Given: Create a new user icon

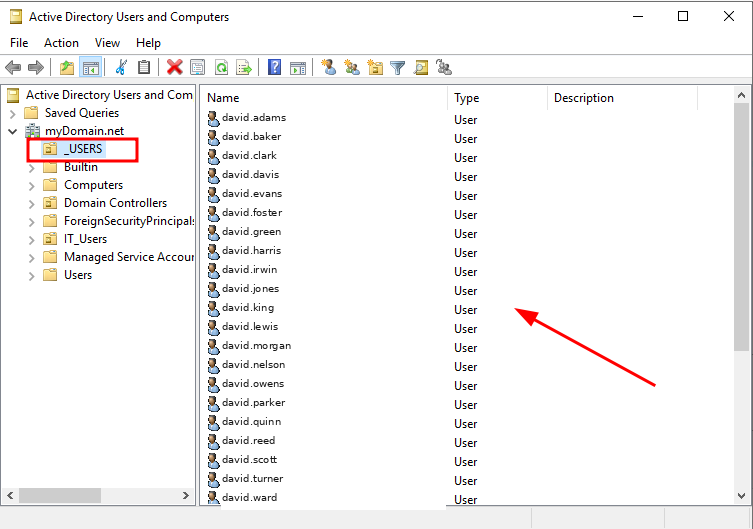Looking at the screenshot, I should tap(328, 67).
